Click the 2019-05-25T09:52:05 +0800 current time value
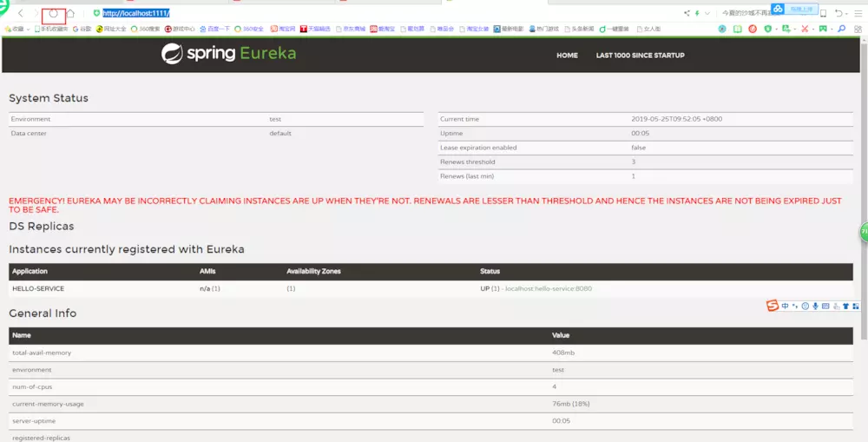Viewport: 868px width, 442px height. pyautogui.click(x=676, y=119)
